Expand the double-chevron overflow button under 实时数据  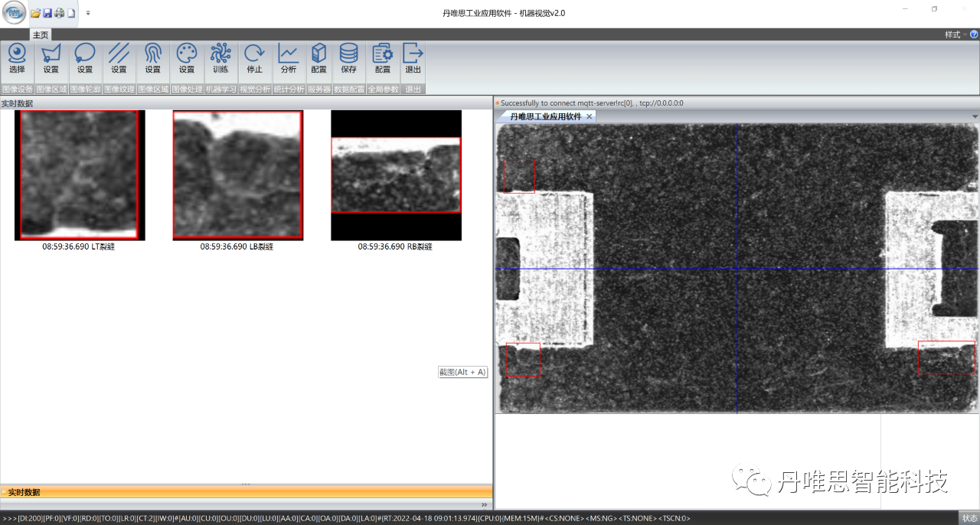484,505
